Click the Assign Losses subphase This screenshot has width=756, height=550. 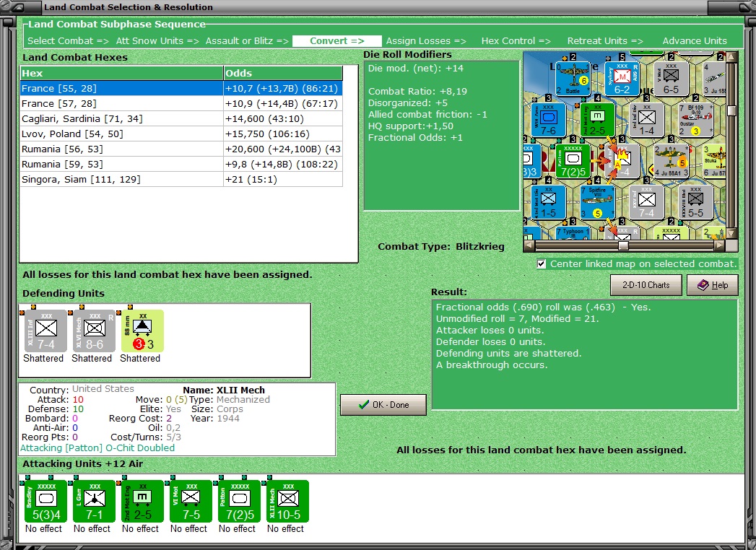click(426, 41)
